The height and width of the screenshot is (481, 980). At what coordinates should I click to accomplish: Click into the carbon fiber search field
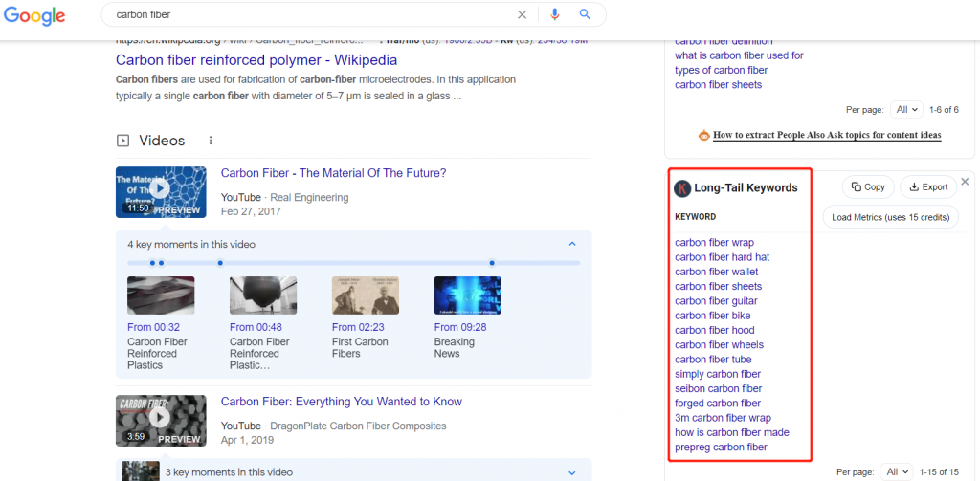[306, 15]
